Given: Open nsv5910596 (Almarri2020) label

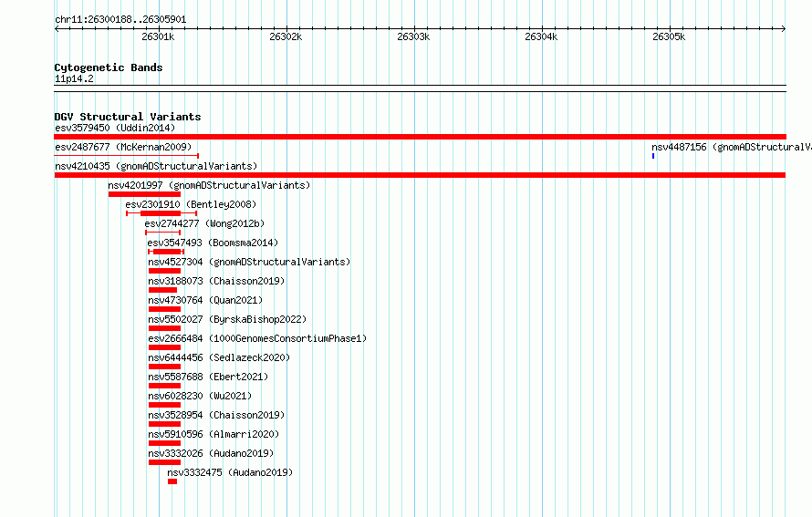Looking at the screenshot, I should [213, 434].
